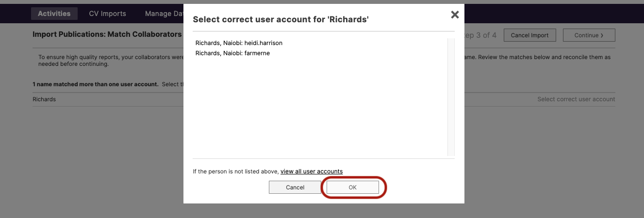Select Richards, Naiobi: farmerne account
The image size is (644, 218).
tap(232, 53)
